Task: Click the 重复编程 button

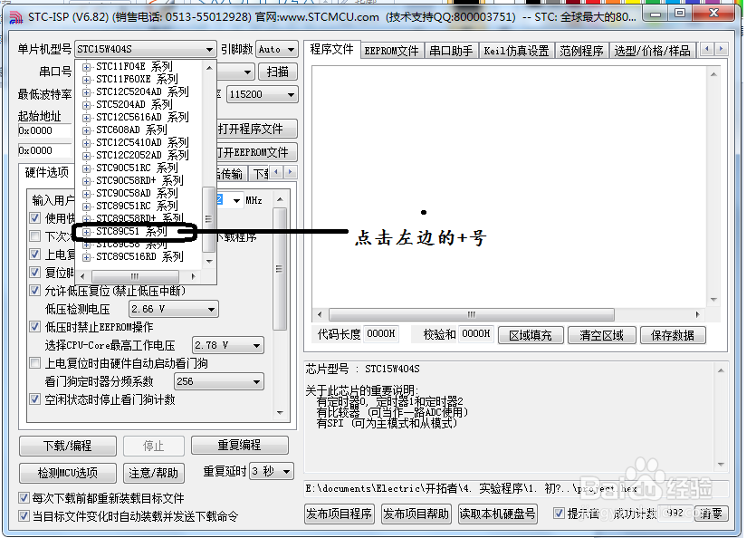Action: 240,446
